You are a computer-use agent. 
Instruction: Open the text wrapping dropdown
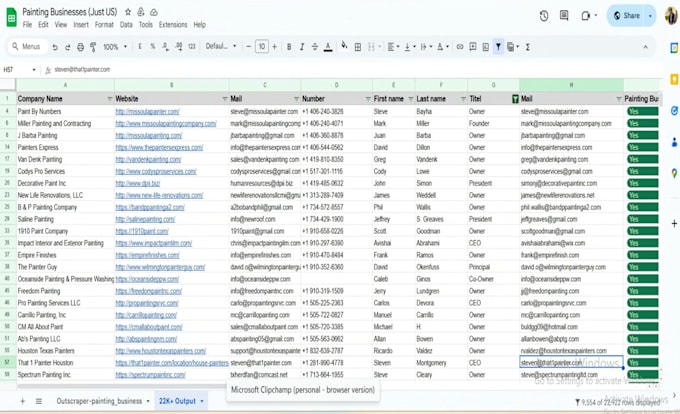coord(426,47)
